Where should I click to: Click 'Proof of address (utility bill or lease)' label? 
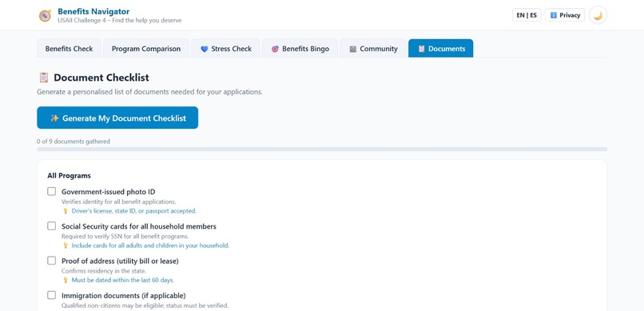120,261
